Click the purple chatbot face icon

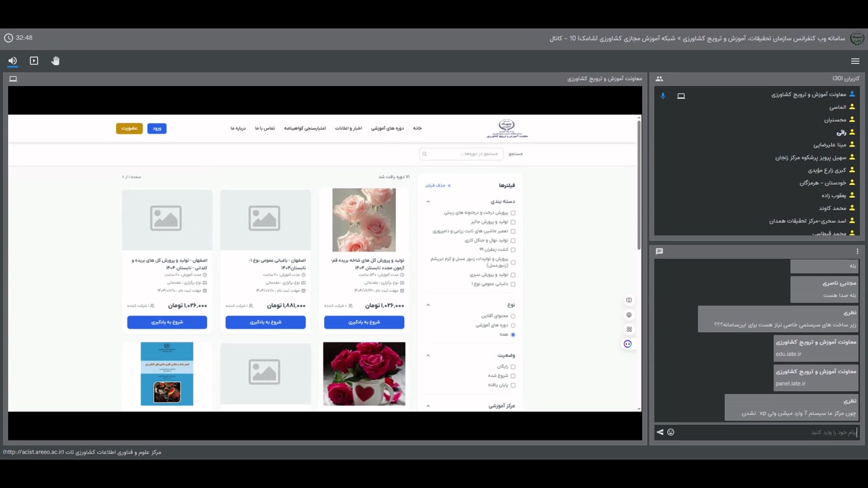628,344
